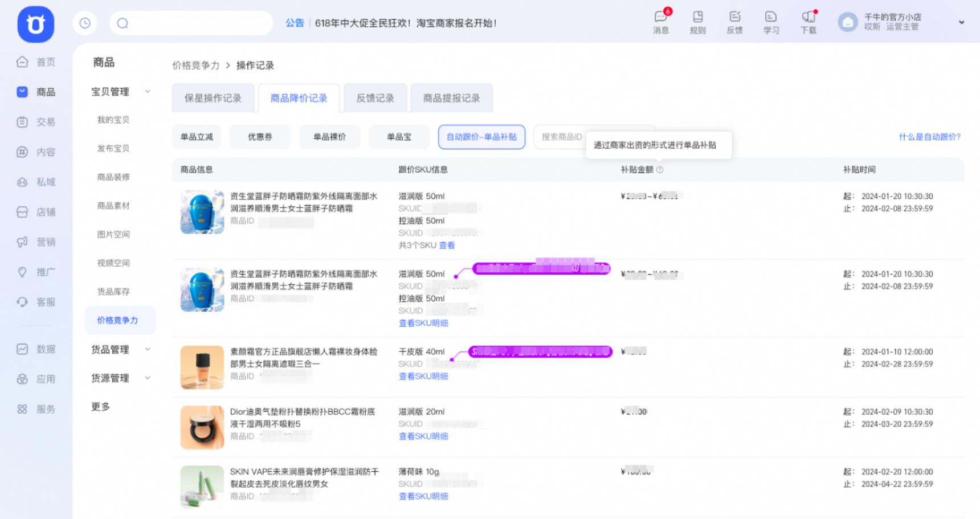The height and width of the screenshot is (519, 980).
Task: Click the 补贴金额 info question icon
Action: point(660,170)
